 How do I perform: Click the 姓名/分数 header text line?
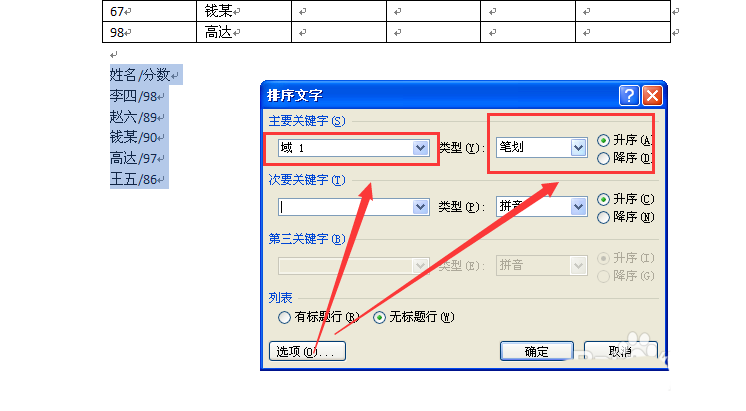[144, 75]
